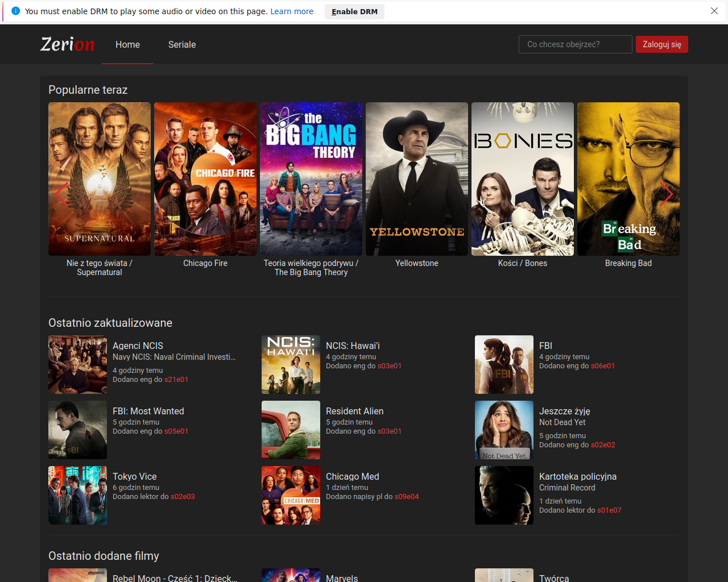The width and height of the screenshot is (728, 582).
Task: Open Resident Alien thumbnail
Action: coord(291,430)
